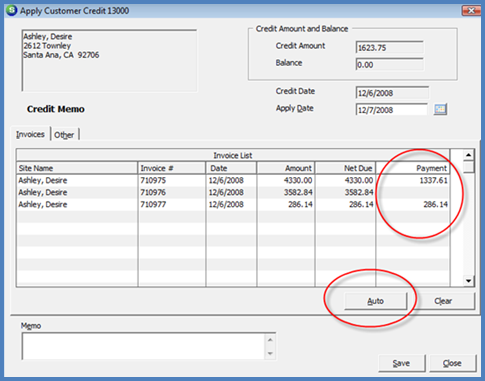Click payment cell 1337.61
This screenshot has width=485, height=381.
413,180
